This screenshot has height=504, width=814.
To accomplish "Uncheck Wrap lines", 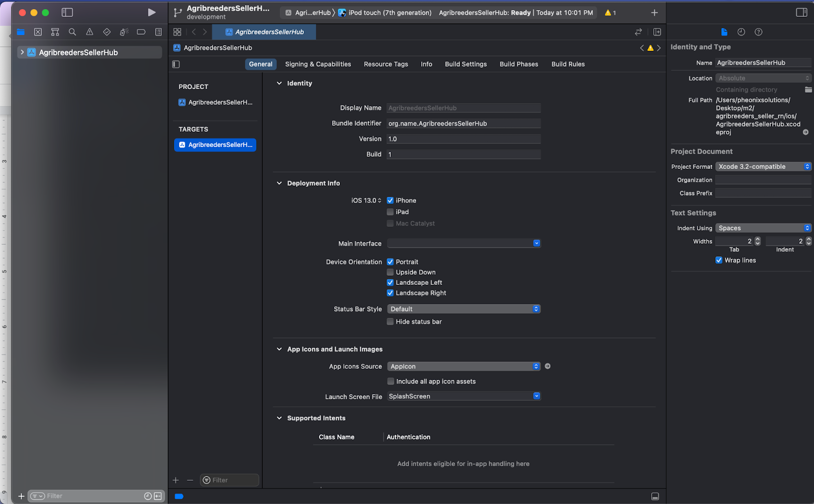I will (x=719, y=260).
